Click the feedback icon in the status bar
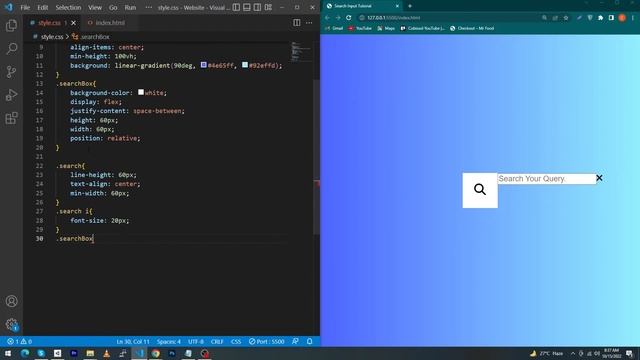The image size is (640, 360). (295, 341)
